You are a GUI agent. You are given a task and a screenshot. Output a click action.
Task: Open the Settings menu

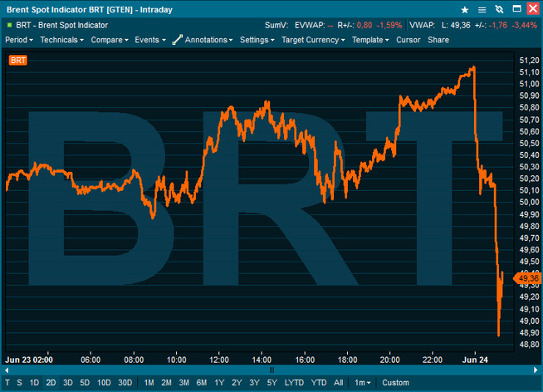257,40
